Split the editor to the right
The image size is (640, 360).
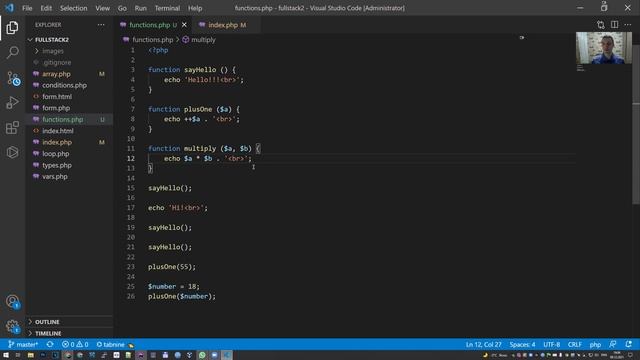point(614,25)
